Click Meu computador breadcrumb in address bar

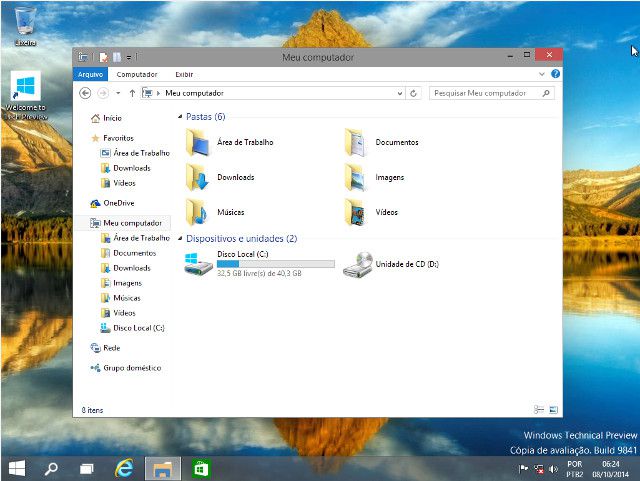pos(194,93)
